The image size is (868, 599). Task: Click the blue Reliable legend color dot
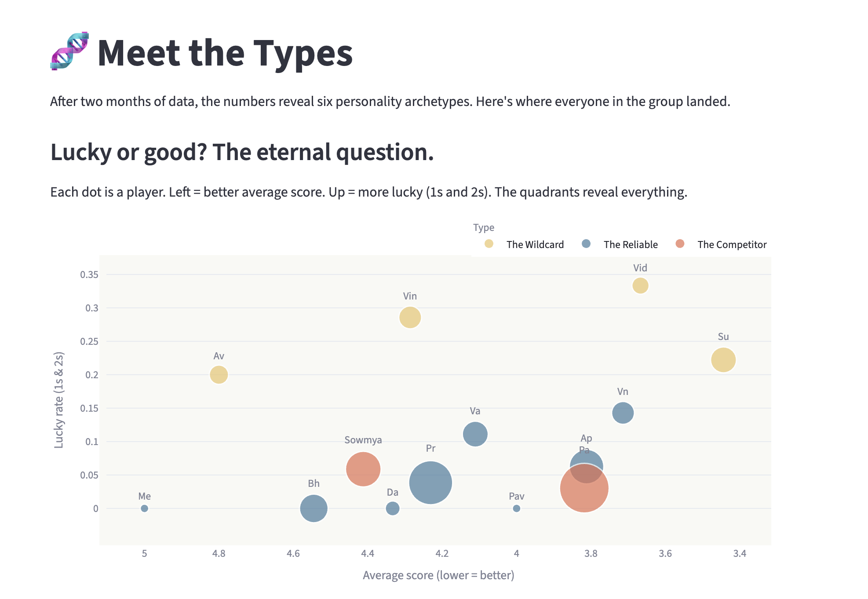click(586, 244)
